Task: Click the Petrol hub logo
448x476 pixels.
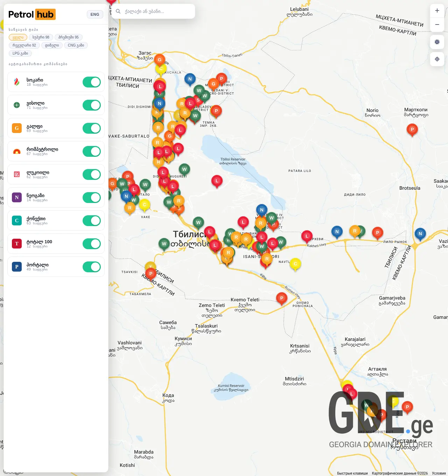Action: click(x=32, y=14)
